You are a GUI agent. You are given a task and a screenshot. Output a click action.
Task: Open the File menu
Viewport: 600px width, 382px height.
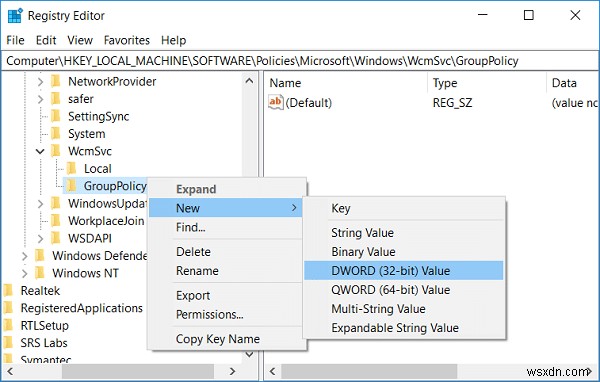pyautogui.click(x=15, y=40)
